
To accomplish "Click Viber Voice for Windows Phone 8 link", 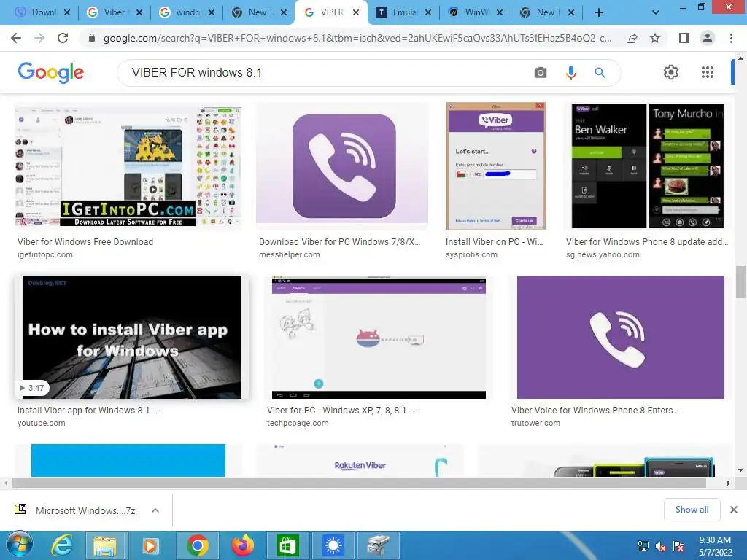I will pos(597,411).
